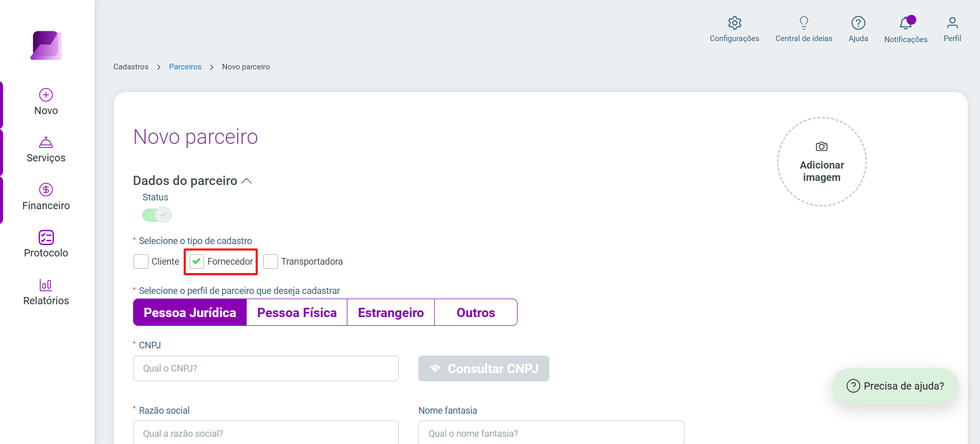The width and height of the screenshot is (980, 444).
Task: Select the Estrangeiro tab
Action: coord(391,312)
